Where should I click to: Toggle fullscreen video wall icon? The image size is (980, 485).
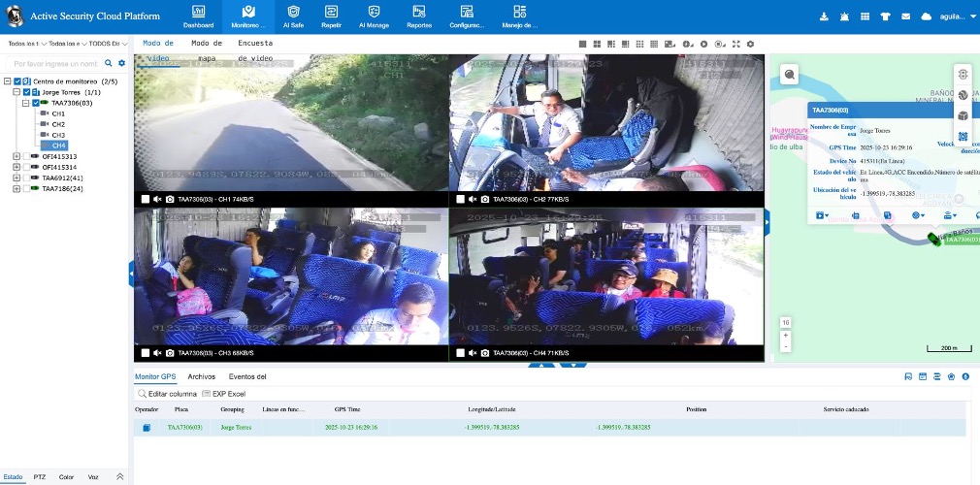click(x=736, y=45)
